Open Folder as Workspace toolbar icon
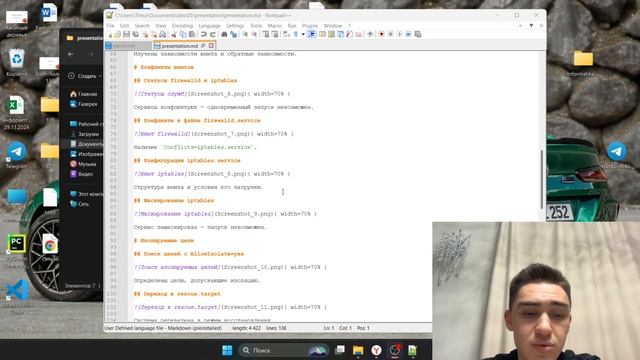 tap(358, 34)
